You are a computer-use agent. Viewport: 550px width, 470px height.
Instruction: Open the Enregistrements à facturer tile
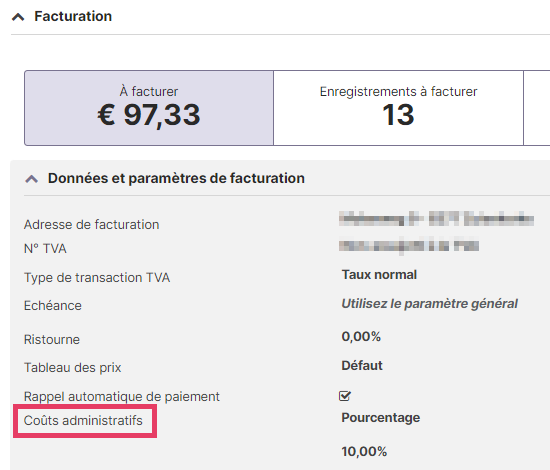[398, 108]
